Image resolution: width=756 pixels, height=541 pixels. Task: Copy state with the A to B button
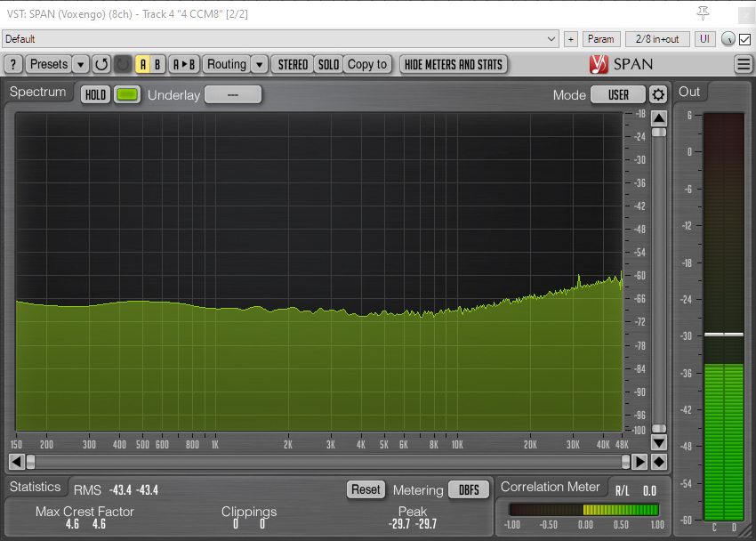point(184,64)
